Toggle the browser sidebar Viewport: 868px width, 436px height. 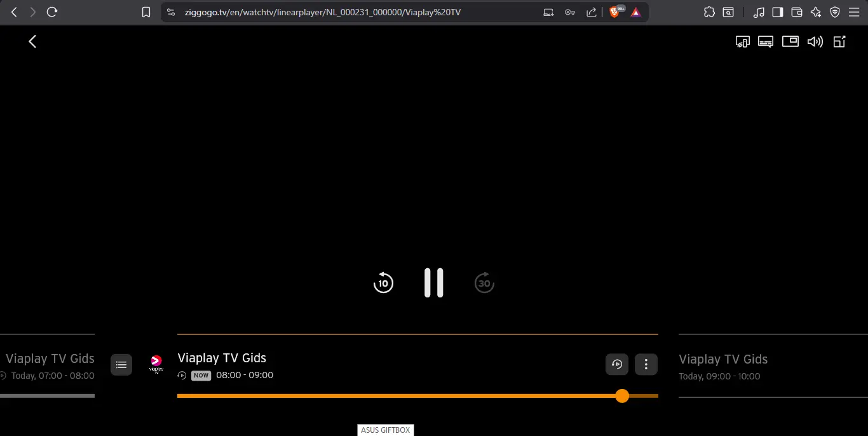click(778, 12)
